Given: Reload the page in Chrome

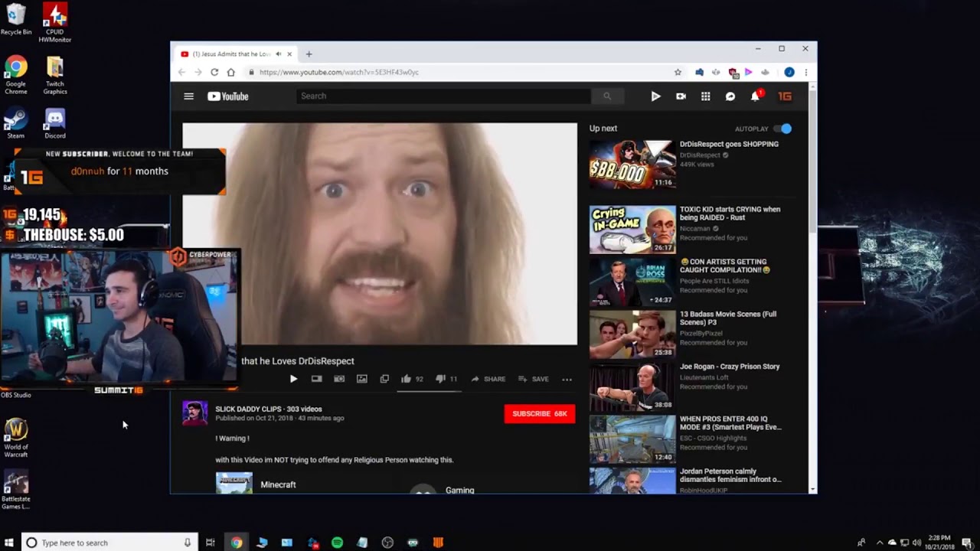Looking at the screenshot, I should [x=214, y=72].
